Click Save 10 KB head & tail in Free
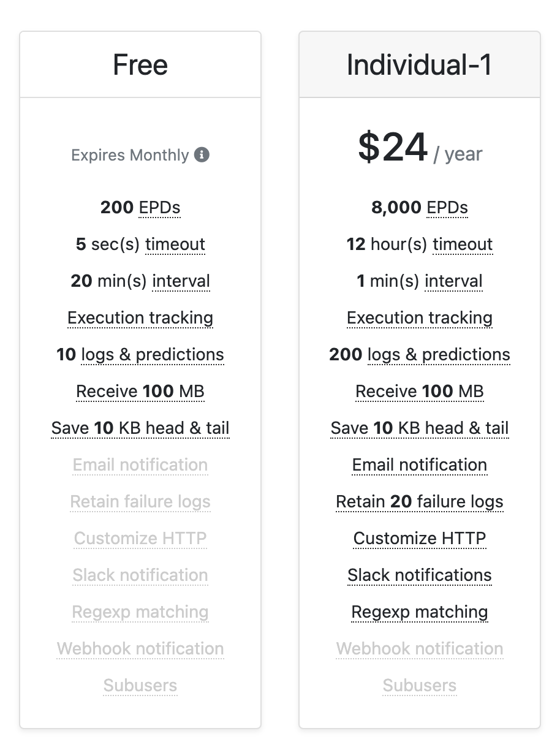560x739 pixels. [x=140, y=428]
